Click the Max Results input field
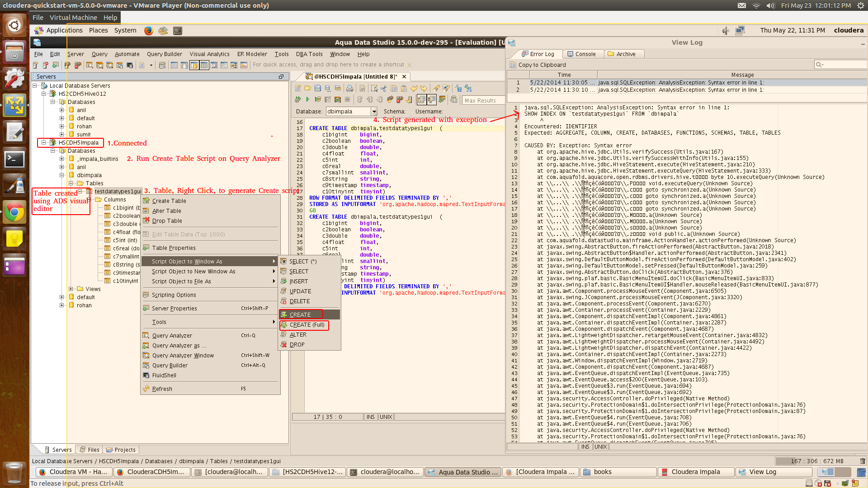 [483, 100]
